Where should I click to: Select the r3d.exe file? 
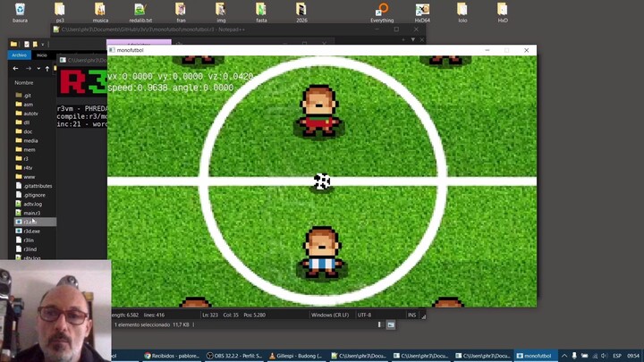coord(31,232)
